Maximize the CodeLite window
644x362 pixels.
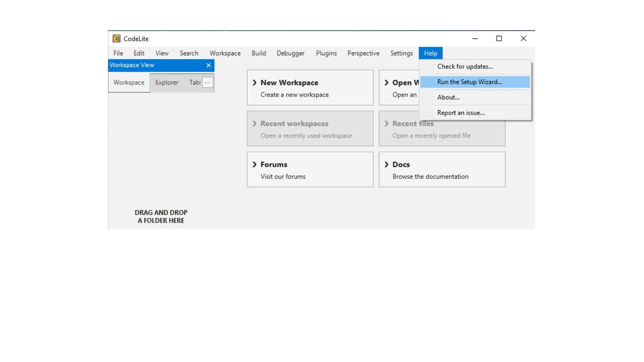[499, 39]
